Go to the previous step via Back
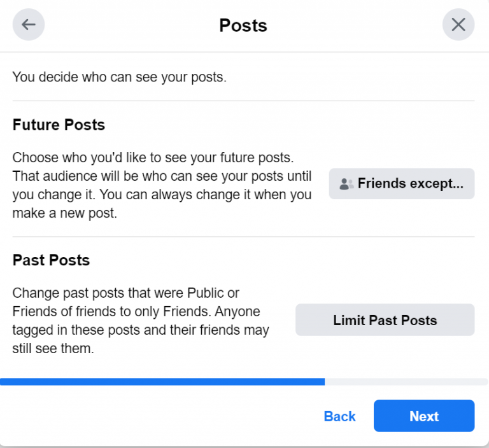489x448 pixels. click(339, 416)
